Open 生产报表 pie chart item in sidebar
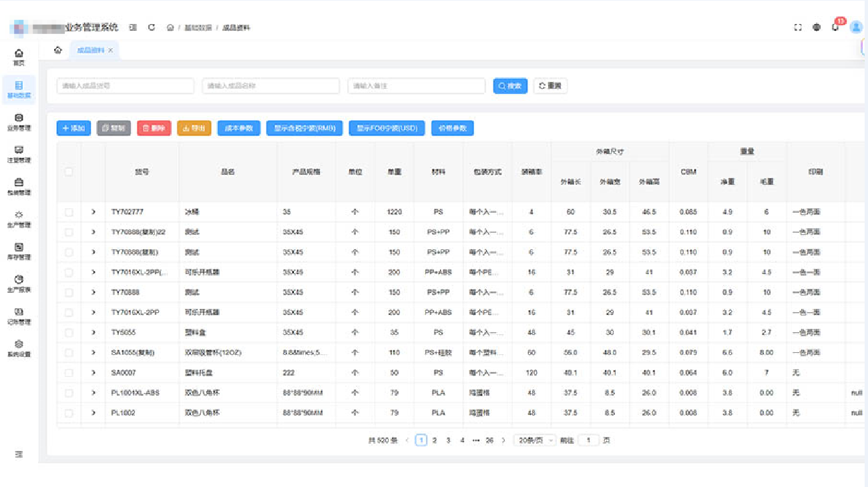Screen dimensions: 868x487 pos(19,284)
